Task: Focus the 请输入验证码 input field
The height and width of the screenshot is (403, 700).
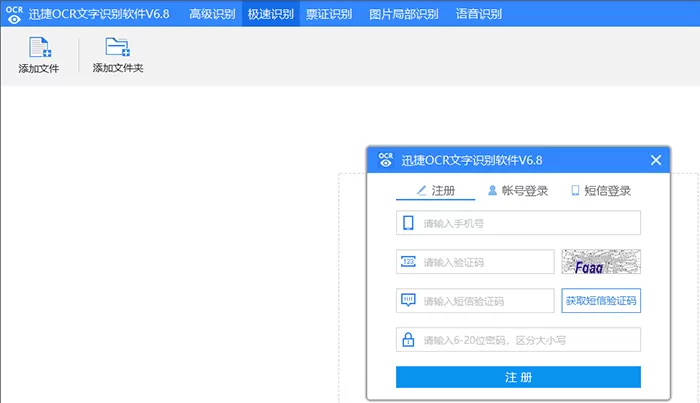Action: coord(475,262)
